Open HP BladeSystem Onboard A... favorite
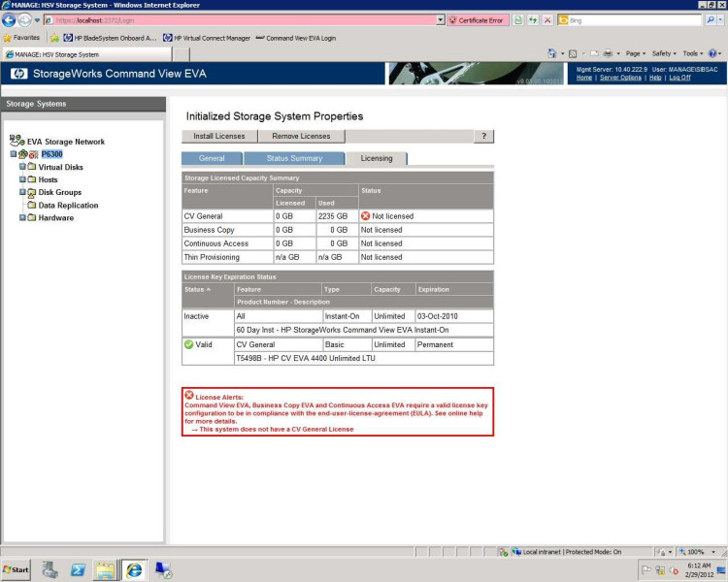The image size is (728, 582). (x=110, y=38)
